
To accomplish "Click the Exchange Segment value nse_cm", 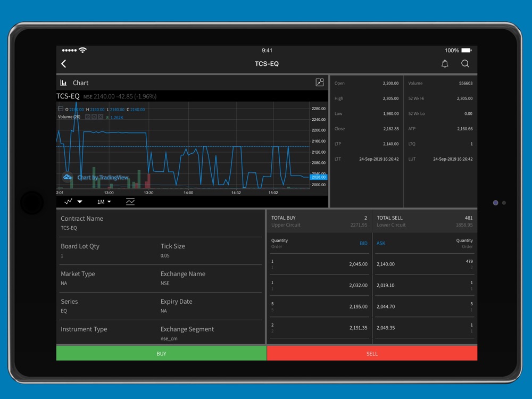I will pos(169,338).
